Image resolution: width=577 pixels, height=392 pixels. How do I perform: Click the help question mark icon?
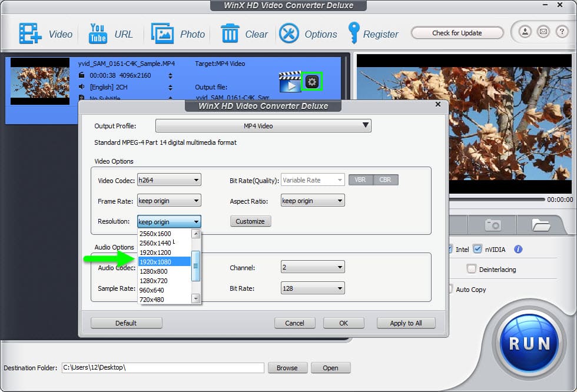pos(562,32)
